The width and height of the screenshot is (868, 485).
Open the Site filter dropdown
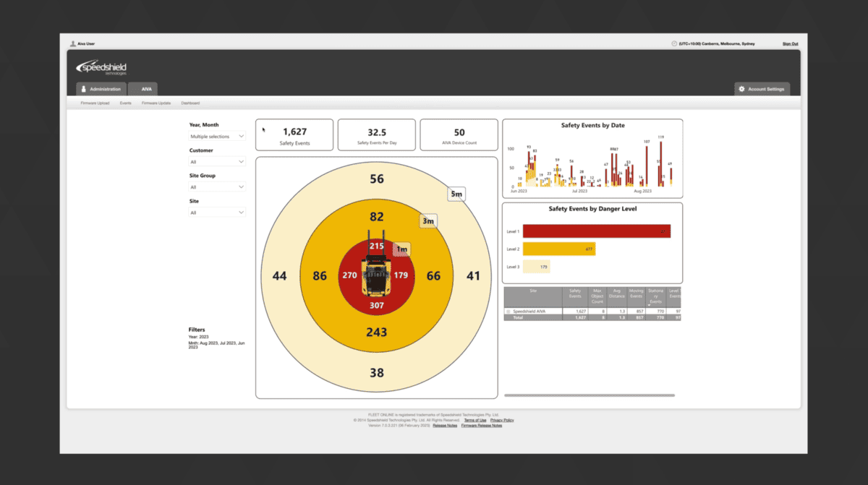(x=217, y=213)
